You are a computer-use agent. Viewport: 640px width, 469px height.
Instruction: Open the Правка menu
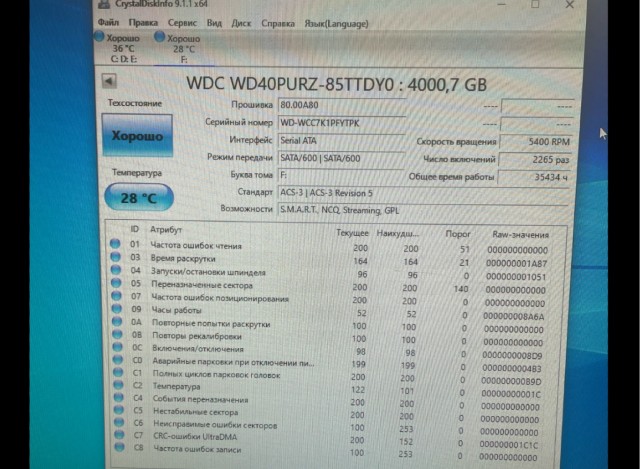pos(143,22)
